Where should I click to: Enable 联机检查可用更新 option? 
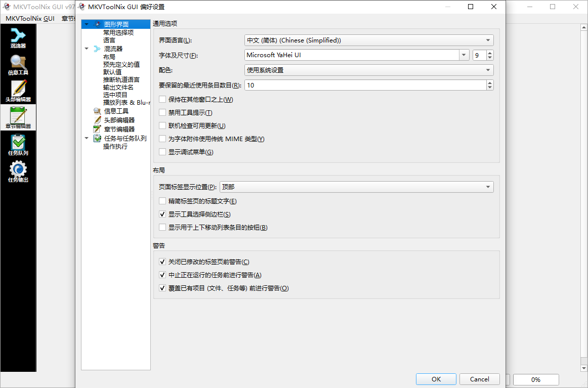point(162,125)
